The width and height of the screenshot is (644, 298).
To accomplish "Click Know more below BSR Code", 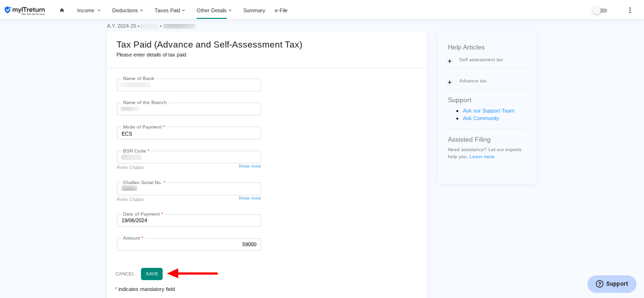I will [249, 166].
